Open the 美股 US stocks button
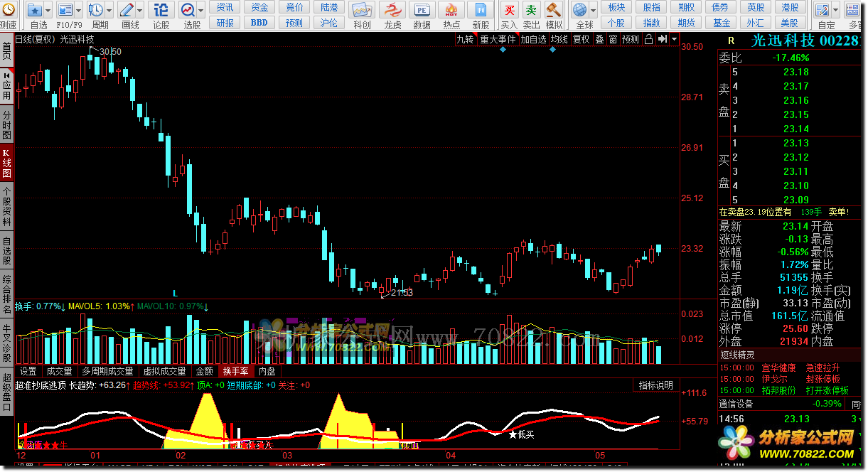The height and width of the screenshot is (472, 868). tap(790, 23)
